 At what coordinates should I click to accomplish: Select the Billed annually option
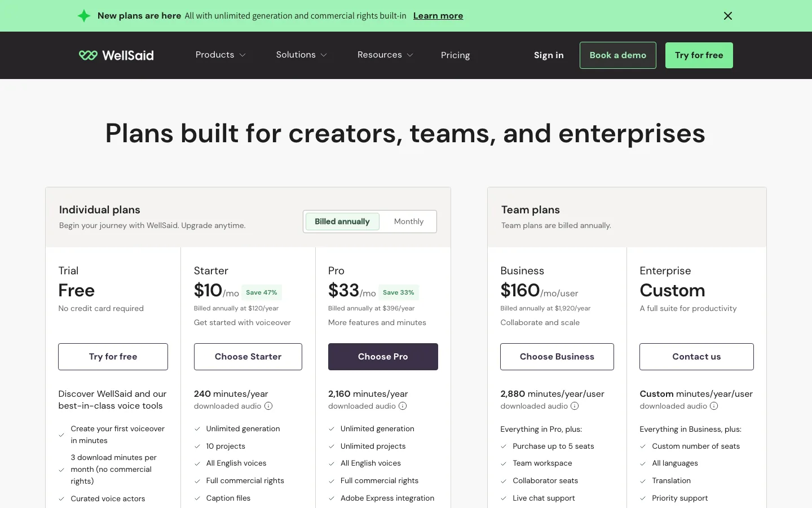click(x=342, y=221)
